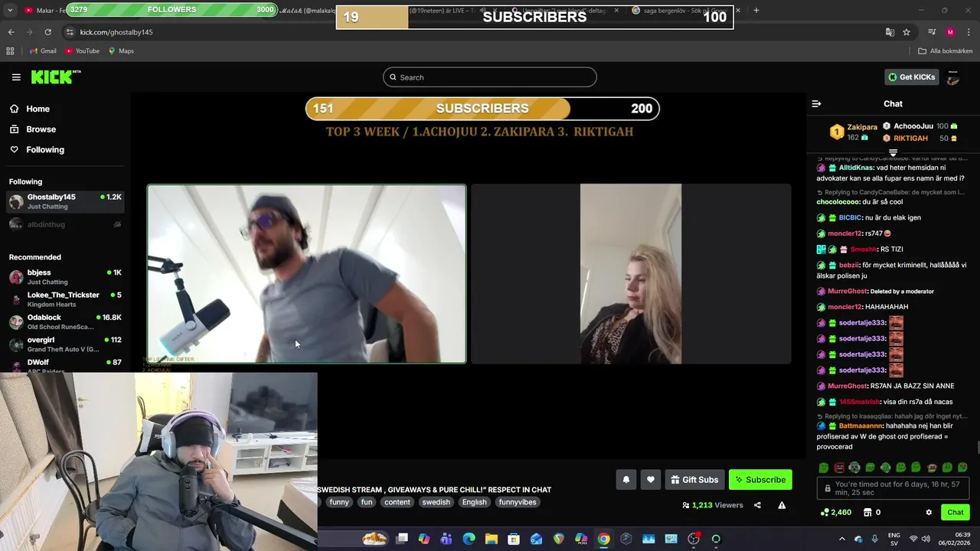Click the blonde guest video tile
Viewport: 980px width, 551px height.
tap(631, 273)
